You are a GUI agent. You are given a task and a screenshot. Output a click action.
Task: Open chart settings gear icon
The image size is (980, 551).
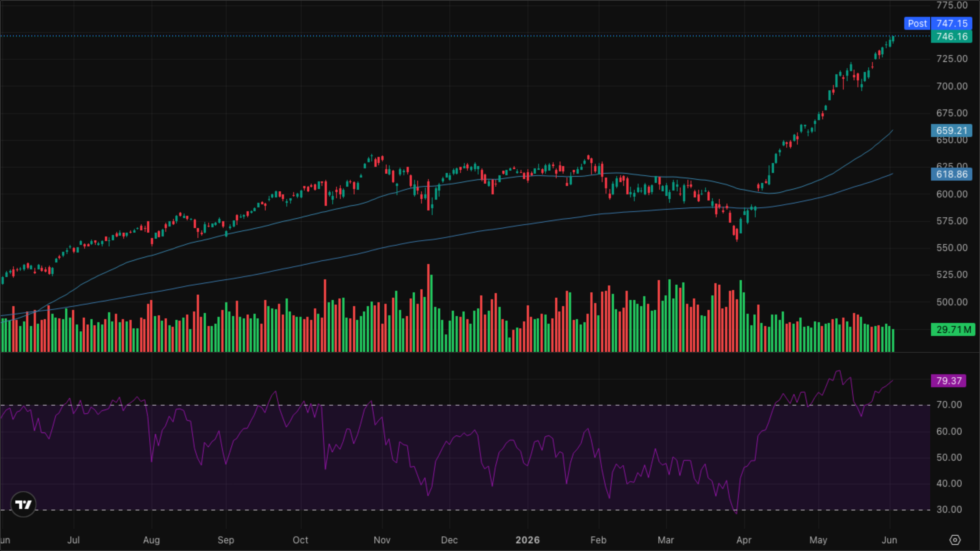pyautogui.click(x=955, y=540)
